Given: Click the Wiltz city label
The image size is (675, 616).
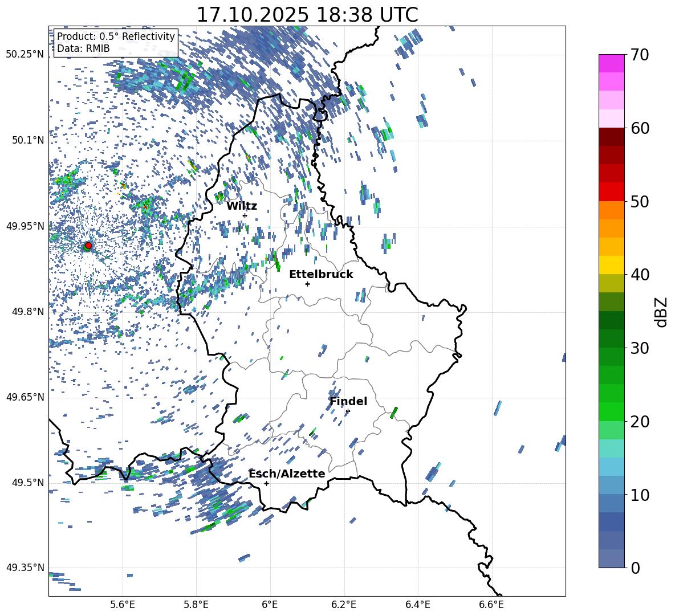Looking at the screenshot, I should pos(242,206).
